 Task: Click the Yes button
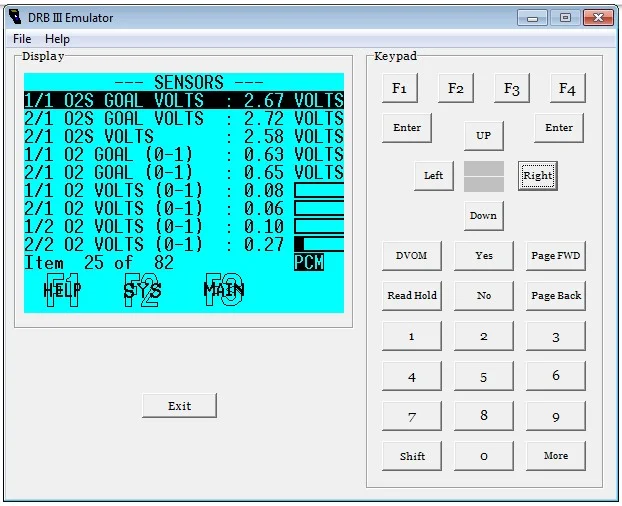(484, 256)
